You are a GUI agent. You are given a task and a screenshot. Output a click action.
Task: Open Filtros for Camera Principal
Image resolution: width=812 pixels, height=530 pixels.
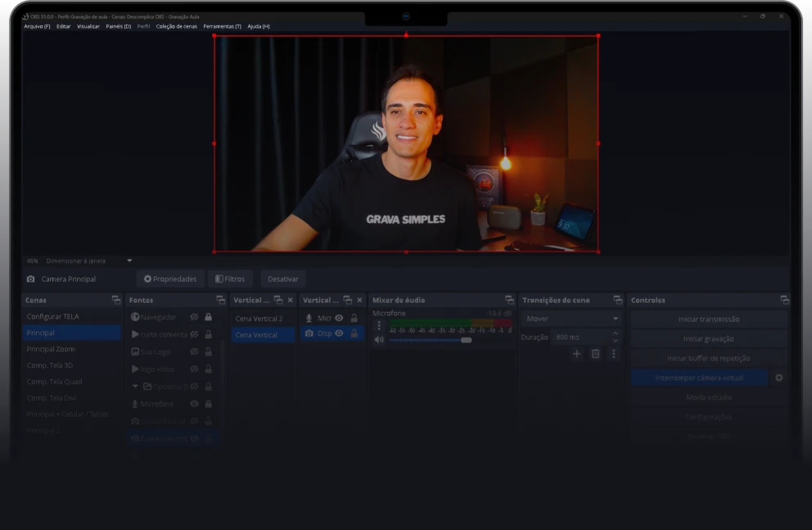230,279
